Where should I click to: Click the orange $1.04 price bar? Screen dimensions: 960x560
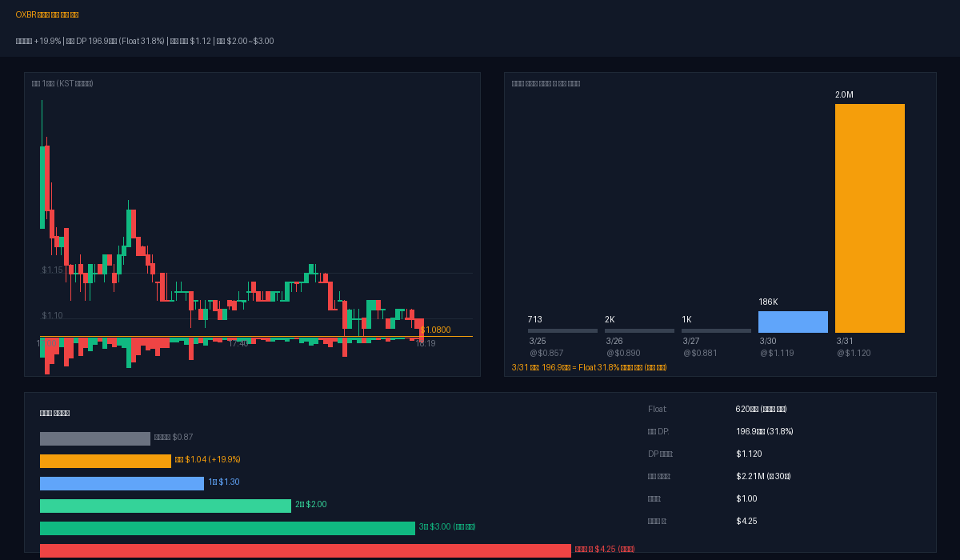click(106, 461)
